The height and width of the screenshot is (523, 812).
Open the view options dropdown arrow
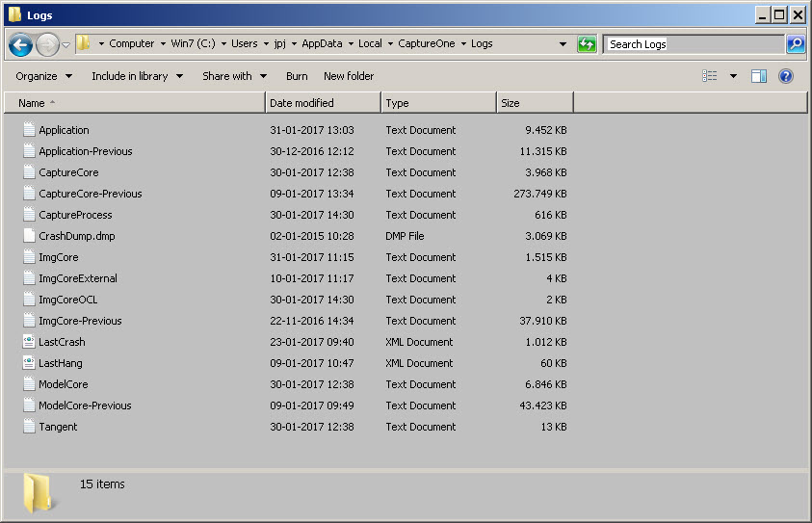733,76
